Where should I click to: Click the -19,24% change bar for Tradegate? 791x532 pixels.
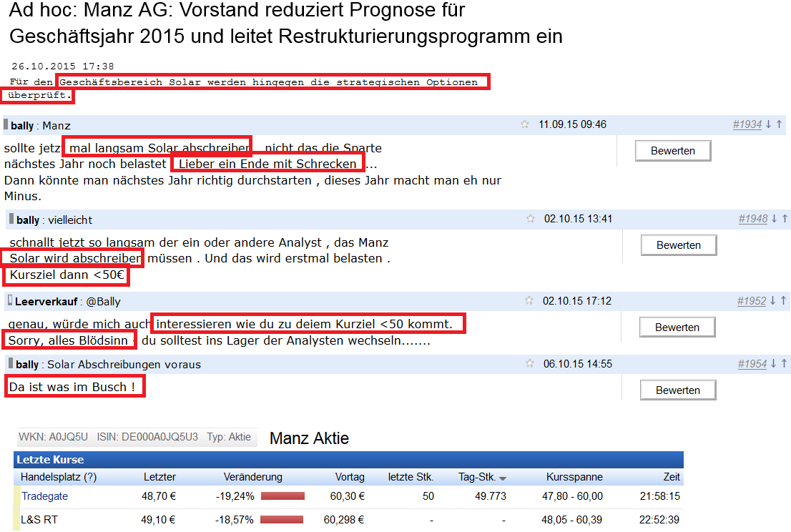(x=282, y=496)
